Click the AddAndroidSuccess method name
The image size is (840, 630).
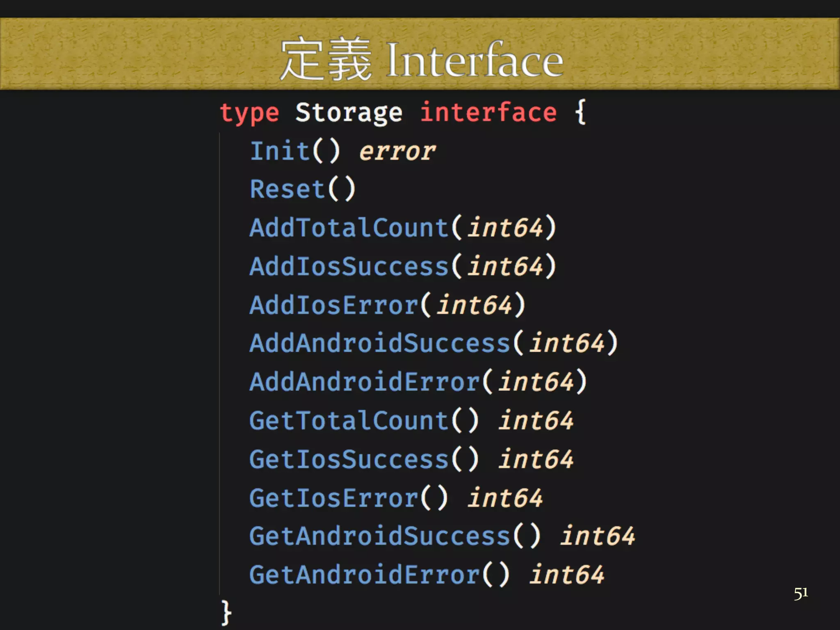point(380,343)
